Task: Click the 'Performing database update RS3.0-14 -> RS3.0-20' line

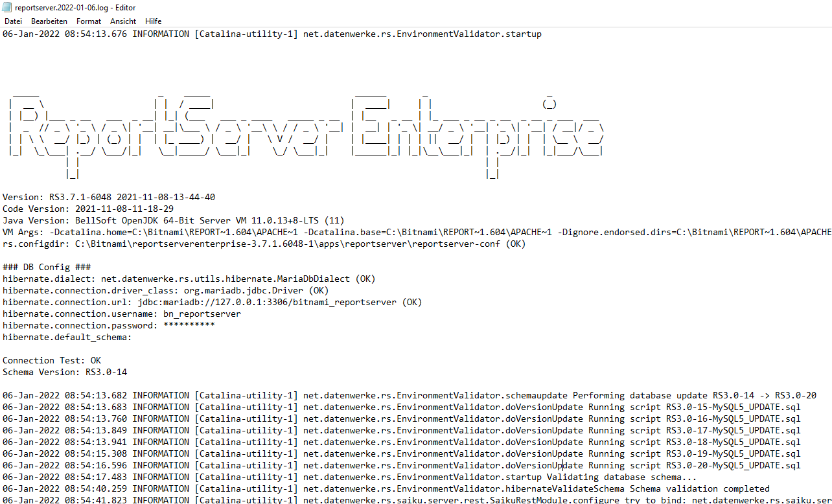Action: tap(410, 396)
